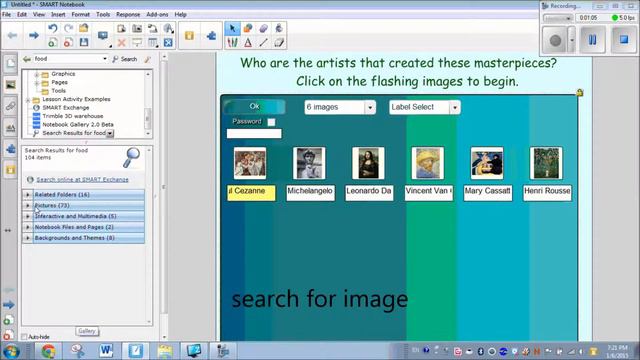Viewport: 640px width, 360px height.
Task: Click the Add Page icon
Action: [x=53, y=42]
